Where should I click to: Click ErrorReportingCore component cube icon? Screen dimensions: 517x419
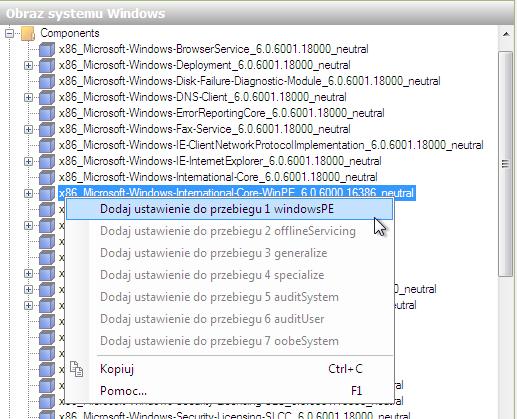point(47,113)
